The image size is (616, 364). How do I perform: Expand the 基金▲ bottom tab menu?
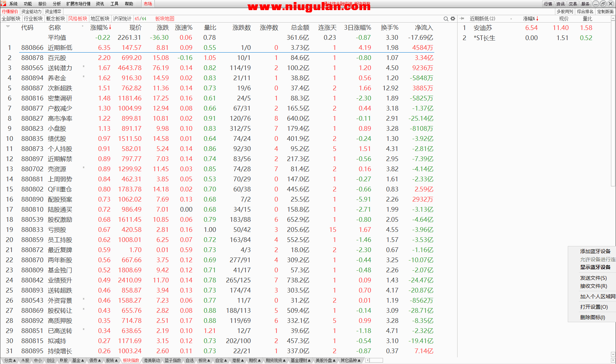click(78, 360)
